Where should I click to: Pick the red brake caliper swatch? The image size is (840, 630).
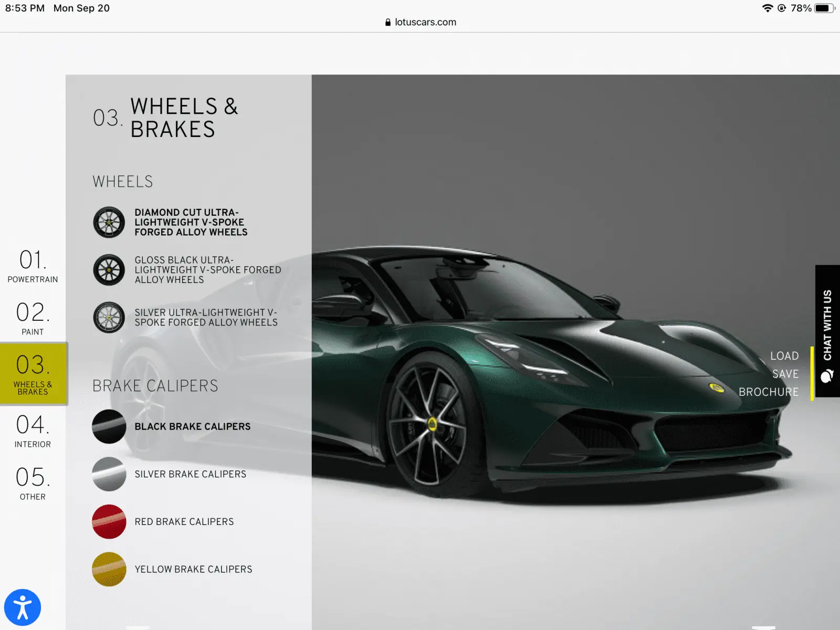[x=109, y=522]
